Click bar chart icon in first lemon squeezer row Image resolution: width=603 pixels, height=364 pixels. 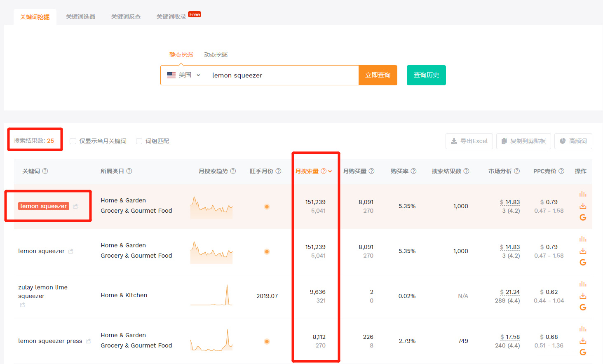[x=583, y=194]
